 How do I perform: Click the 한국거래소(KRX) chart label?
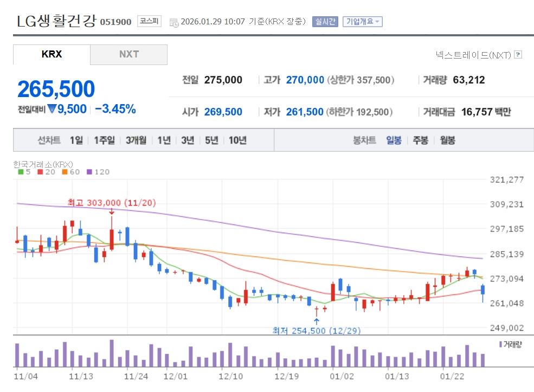(43, 164)
